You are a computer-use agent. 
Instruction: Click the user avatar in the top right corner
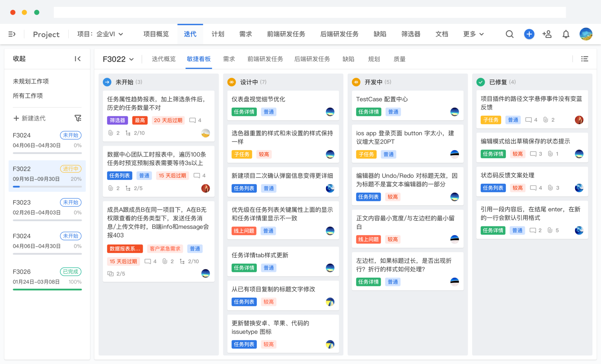tap(586, 34)
